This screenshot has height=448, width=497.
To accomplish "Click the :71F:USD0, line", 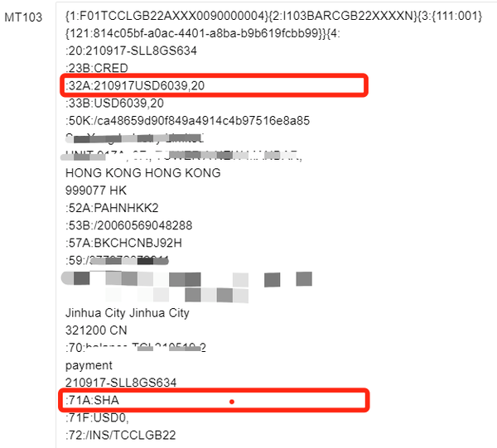I will click(97, 418).
